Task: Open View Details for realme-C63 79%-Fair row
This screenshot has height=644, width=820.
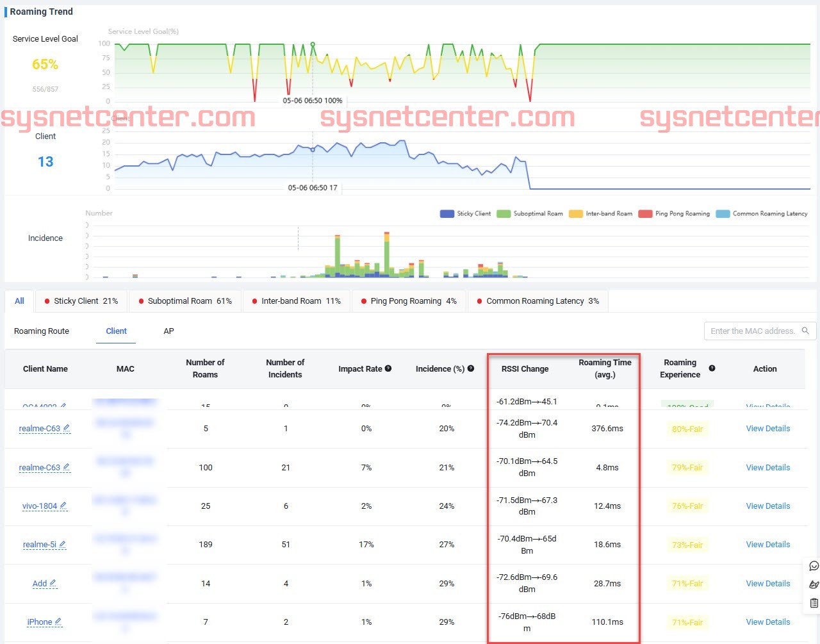Action: tap(767, 467)
